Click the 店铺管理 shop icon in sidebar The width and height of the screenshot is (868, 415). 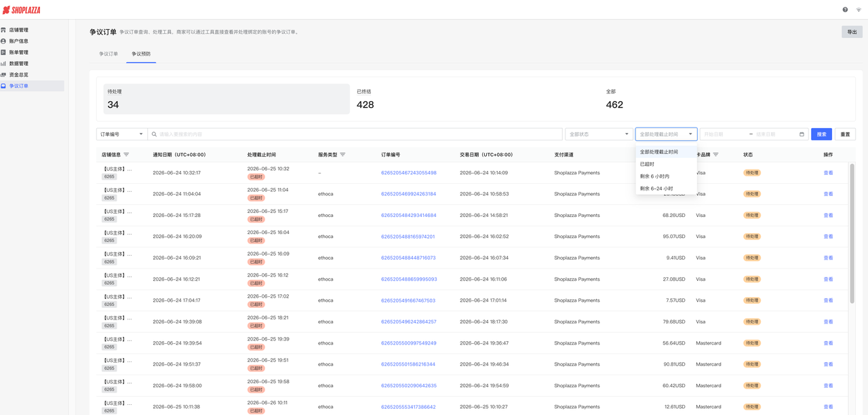pyautogui.click(x=3, y=30)
